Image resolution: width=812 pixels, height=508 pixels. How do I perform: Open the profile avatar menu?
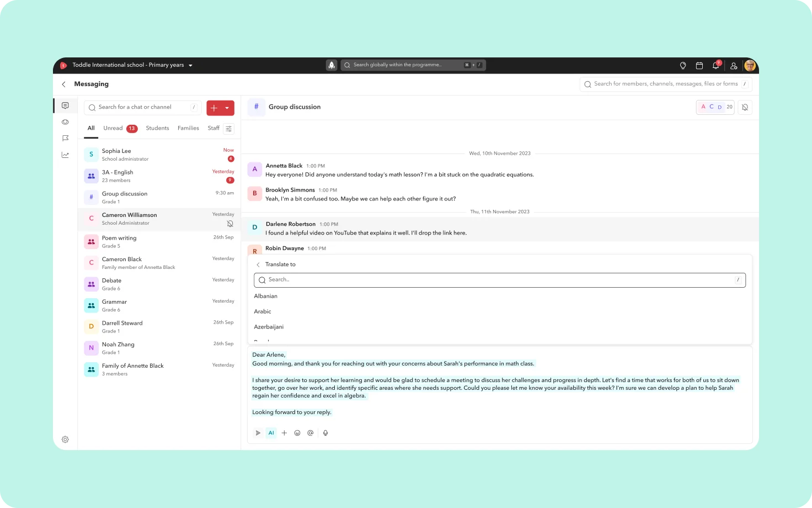750,66
